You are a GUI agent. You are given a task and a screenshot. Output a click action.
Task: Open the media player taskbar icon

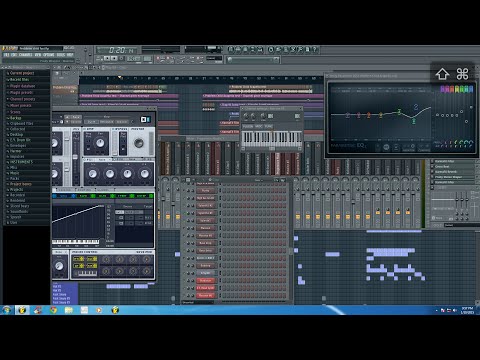(99, 310)
